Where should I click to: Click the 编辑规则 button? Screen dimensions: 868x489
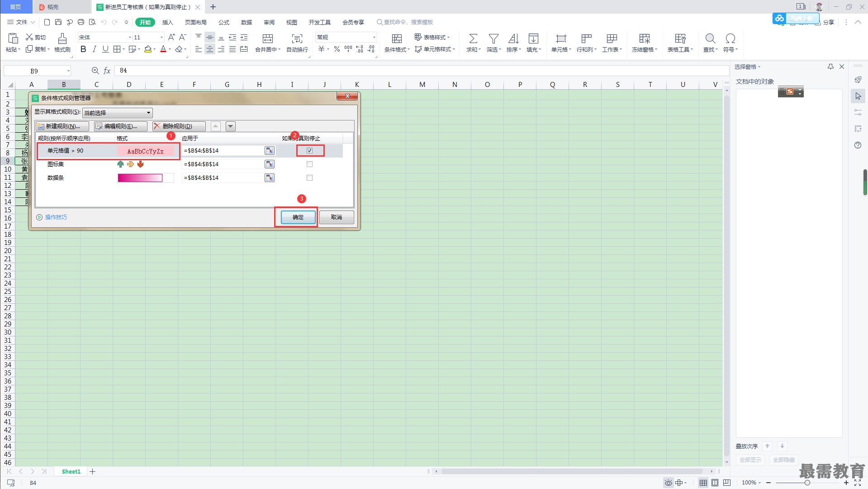[x=120, y=126]
